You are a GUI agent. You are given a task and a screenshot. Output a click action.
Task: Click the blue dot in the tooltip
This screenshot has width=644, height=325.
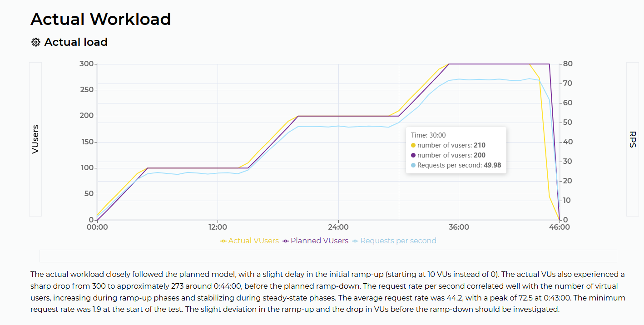tap(413, 165)
